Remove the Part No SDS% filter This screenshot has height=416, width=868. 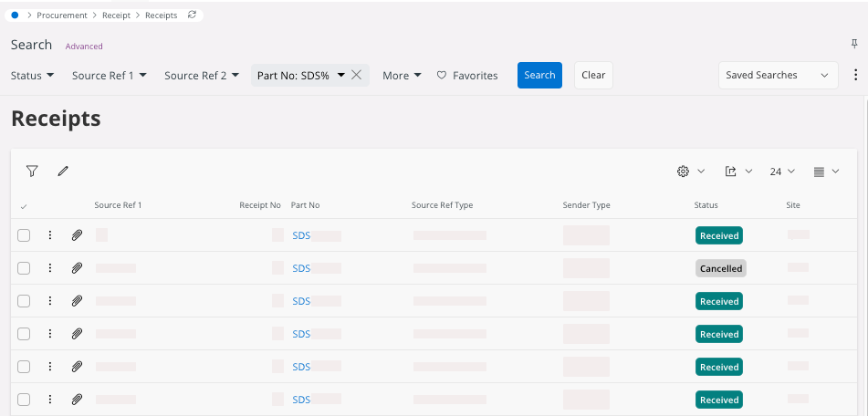click(x=357, y=75)
